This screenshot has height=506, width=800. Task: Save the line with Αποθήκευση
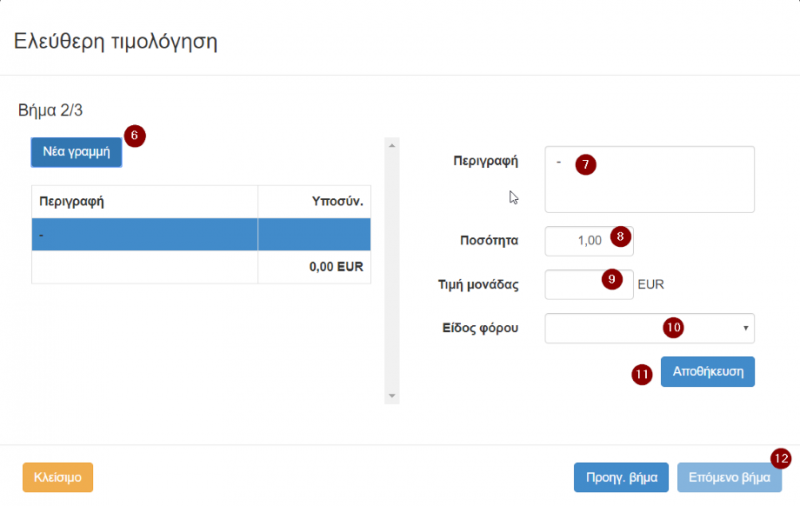click(707, 371)
